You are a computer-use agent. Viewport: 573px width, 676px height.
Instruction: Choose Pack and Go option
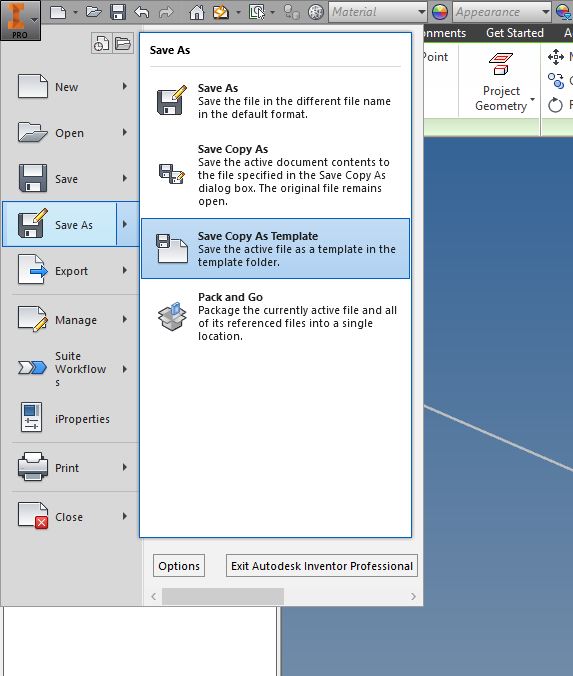tap(276, 316)
